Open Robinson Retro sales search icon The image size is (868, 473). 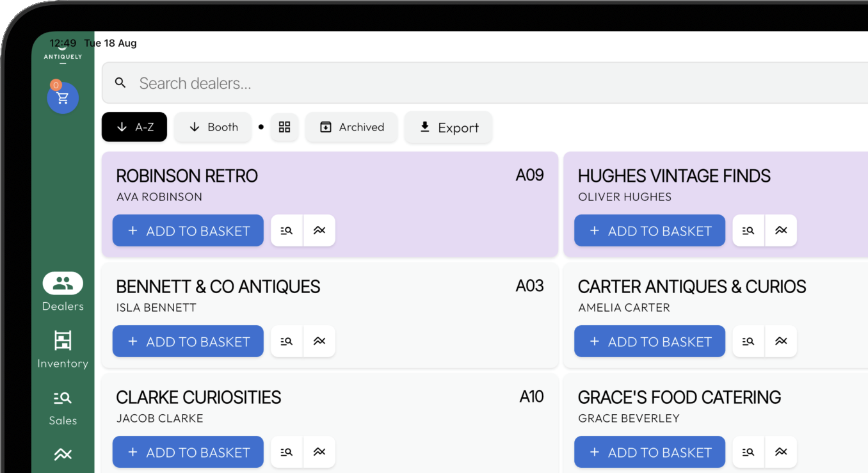[x=287, y=230]
